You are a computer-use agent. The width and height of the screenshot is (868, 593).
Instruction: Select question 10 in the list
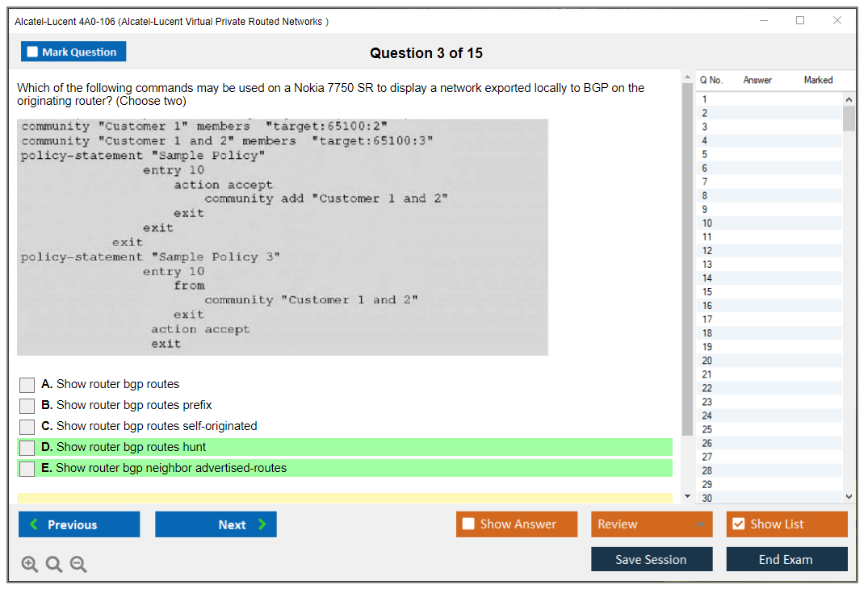tap(707, 223)
